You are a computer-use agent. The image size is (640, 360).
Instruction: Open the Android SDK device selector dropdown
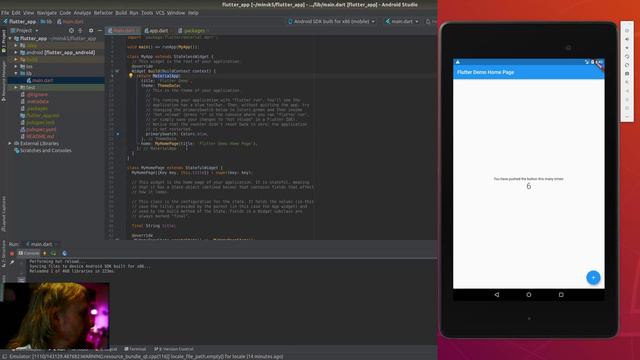point(331,21)
